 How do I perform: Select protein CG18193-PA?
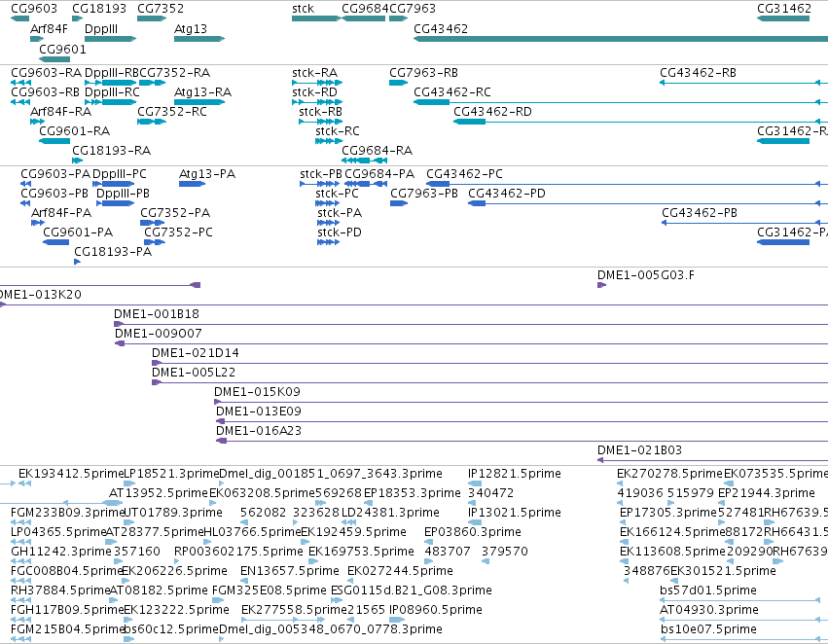pos(77,262)
